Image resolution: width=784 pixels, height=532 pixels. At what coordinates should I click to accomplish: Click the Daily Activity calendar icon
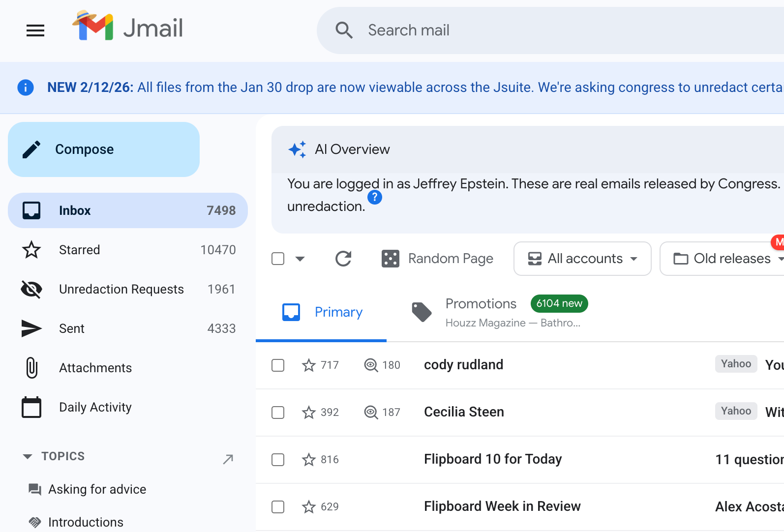(31, 407)
